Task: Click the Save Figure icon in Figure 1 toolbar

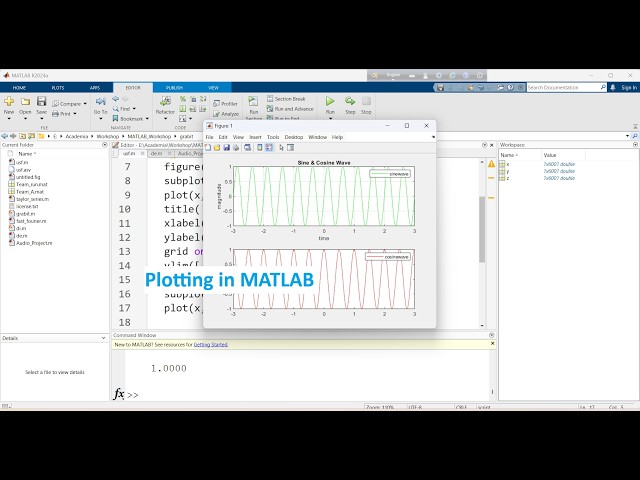Action: 227,148
